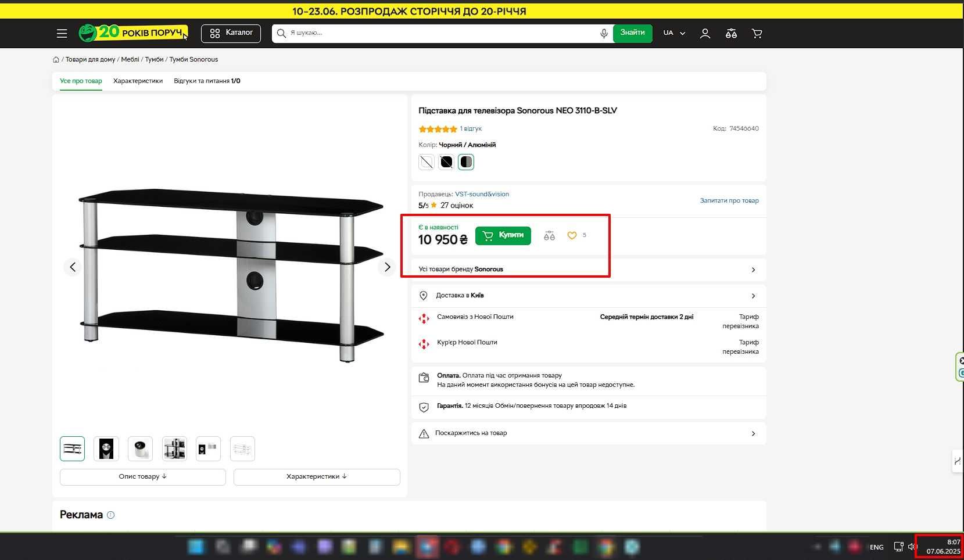Select the Чорний / Алюміній swatch

pyautogui.click(x=466, y=162)
